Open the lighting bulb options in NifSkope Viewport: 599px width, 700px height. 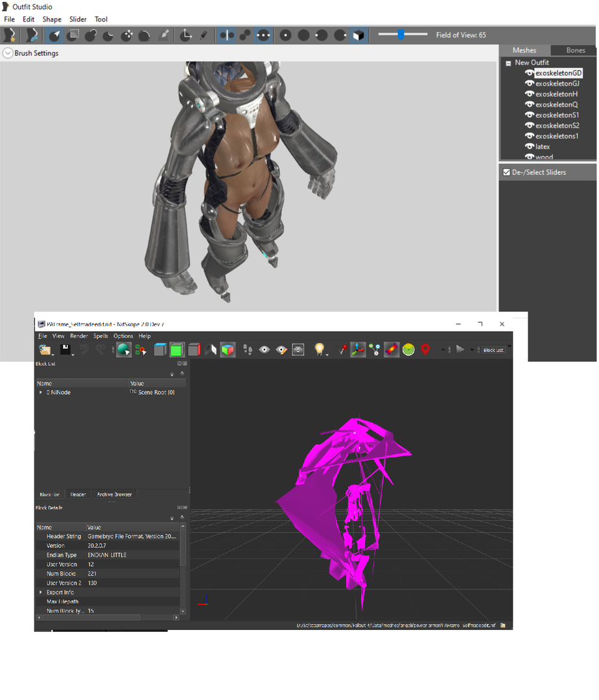(319, 349)
